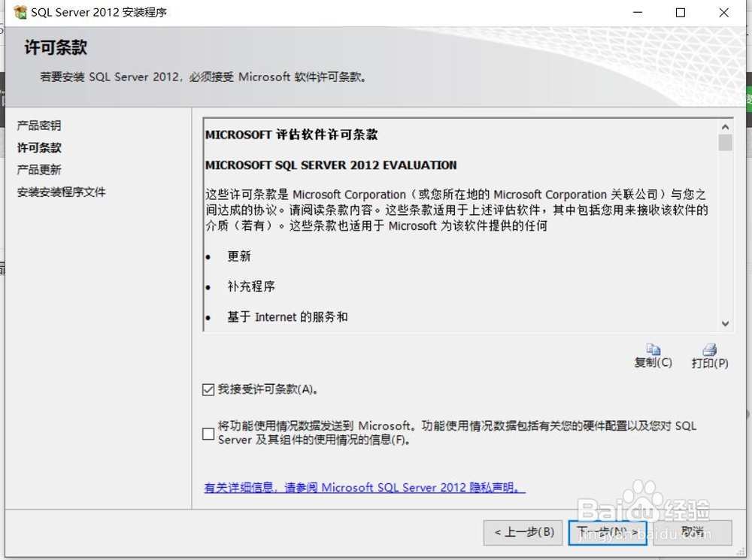Click the 上一步(B) back button

[523, 532]
